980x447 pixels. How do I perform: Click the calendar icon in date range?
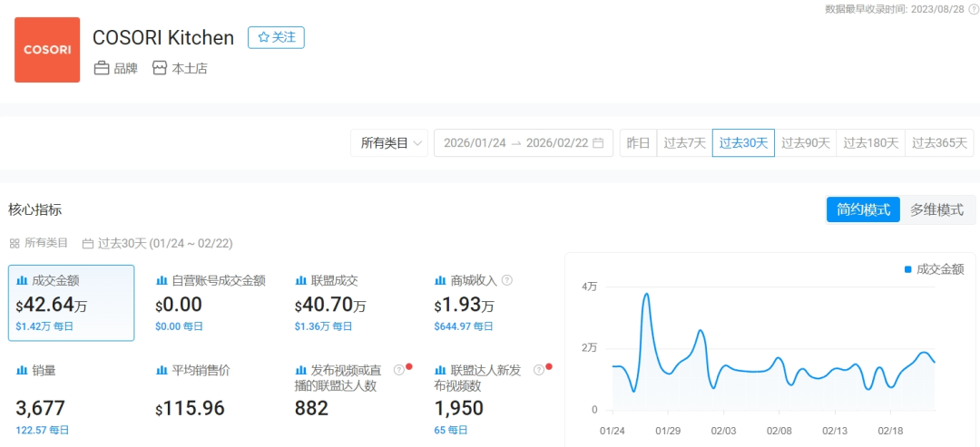[598, 143]
